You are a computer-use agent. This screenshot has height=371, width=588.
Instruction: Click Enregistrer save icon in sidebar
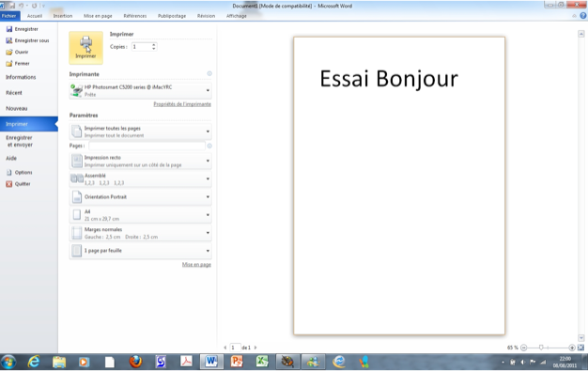click(9, 29)
